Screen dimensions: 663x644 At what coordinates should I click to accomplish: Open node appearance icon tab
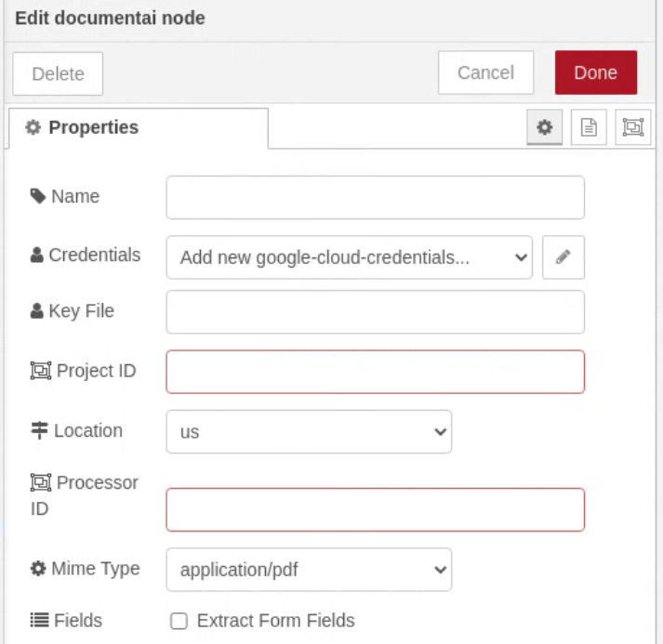coord(632,127)
